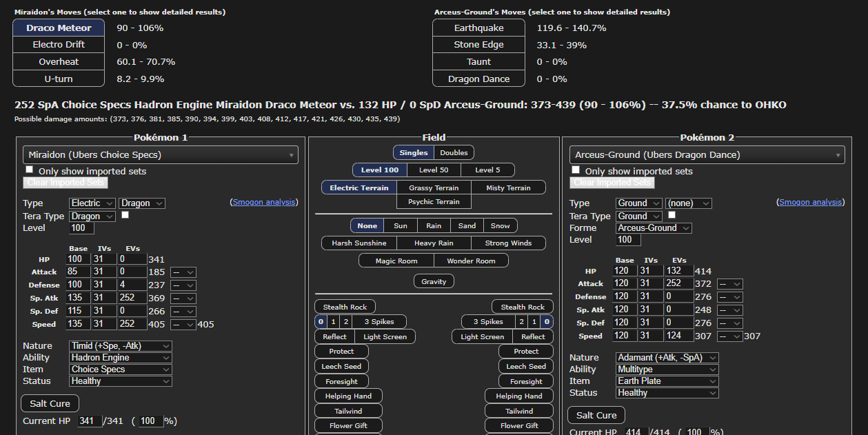Viewport: 868px width, 435px height.
Task: Open Miraidon's Nature dropdown (Timid)
Action: 121,346
